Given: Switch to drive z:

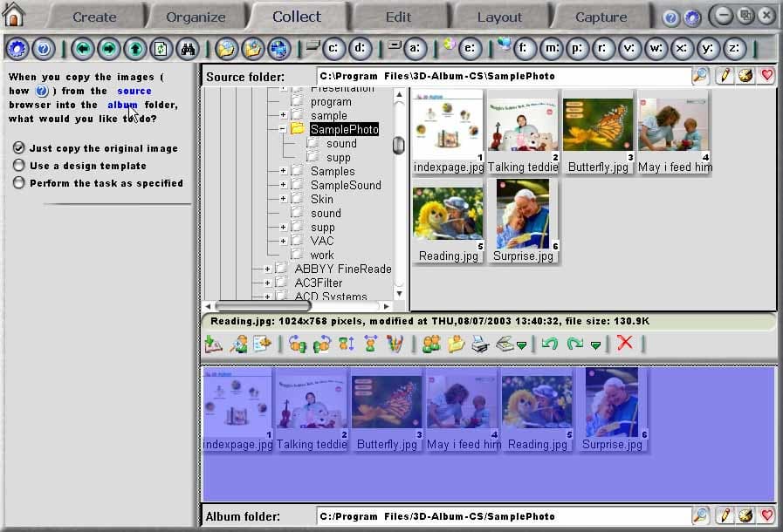Looking at the screenshot, I should (735, 49).
